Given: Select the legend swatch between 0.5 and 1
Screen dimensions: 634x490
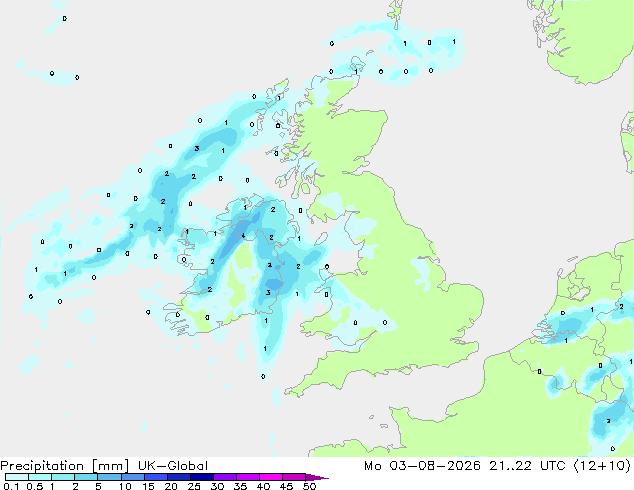Looking at the screenshot, I should (40, 477).
